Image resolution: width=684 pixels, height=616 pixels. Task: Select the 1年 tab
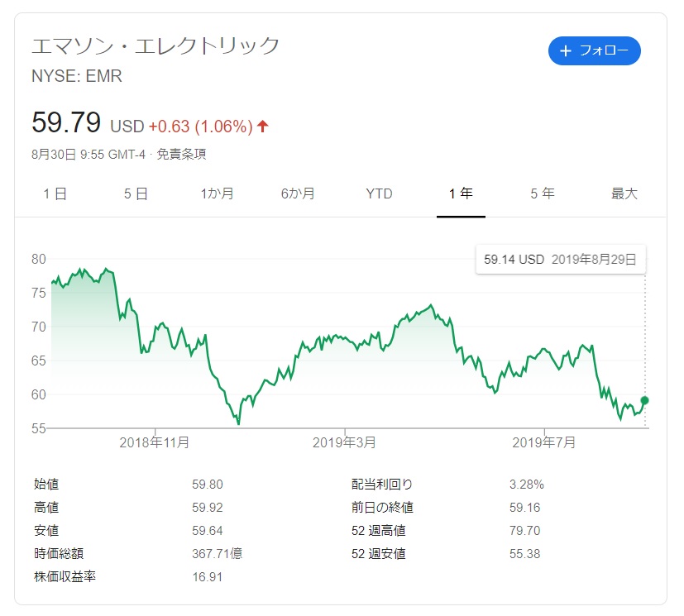pyautogui.click(x=461, y=193)
